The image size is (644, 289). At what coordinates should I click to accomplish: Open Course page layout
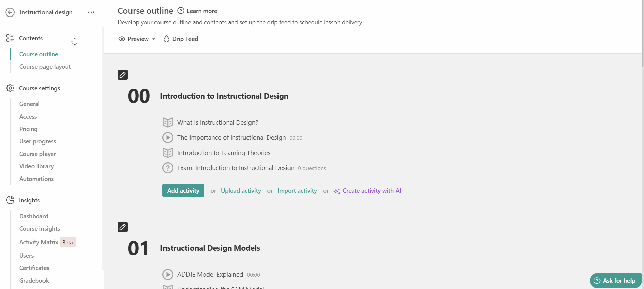pos(45,67)
